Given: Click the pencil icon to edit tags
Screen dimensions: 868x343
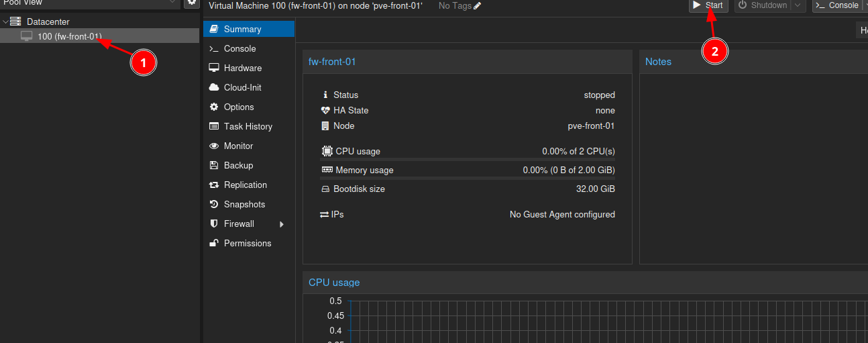Looking at the screenshot, I should 478,5.
